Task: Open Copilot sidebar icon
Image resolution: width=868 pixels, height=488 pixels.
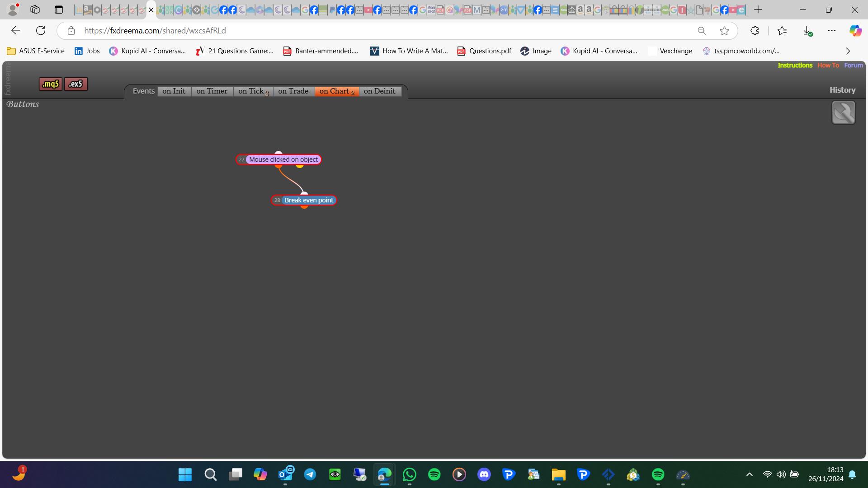Action: pyautogui.click(x=855, y=31)
